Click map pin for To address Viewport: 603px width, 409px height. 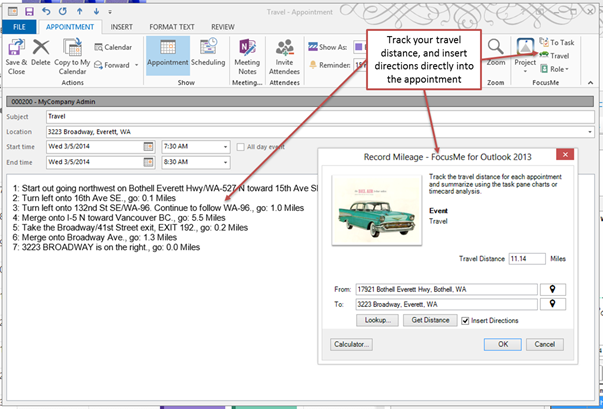[553, 304]
